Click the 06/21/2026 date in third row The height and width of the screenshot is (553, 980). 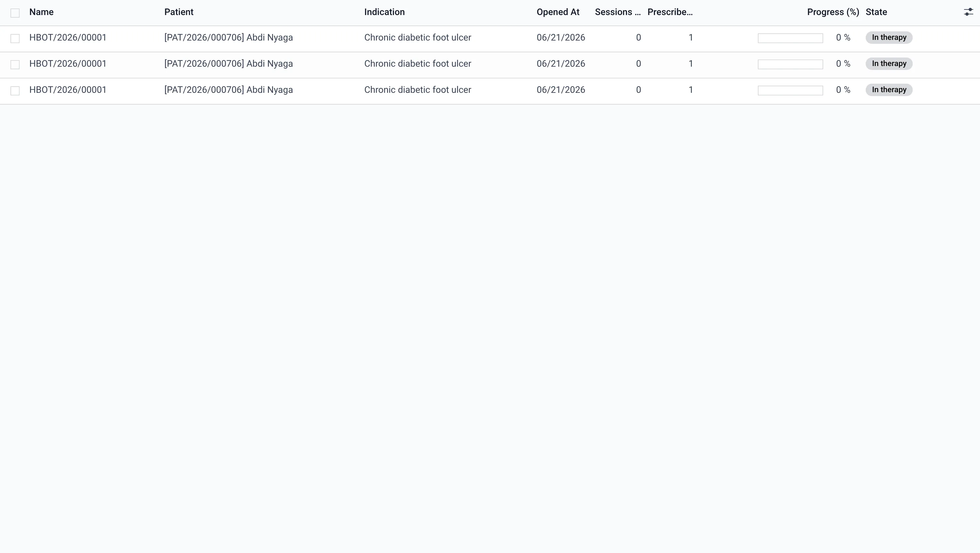coord(561,90)
